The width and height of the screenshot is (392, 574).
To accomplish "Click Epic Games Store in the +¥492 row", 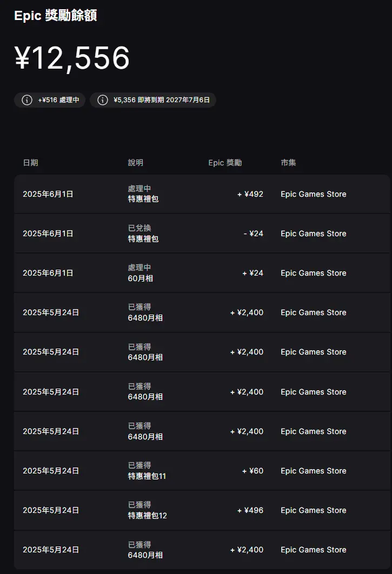I will (x=313, y=194).
